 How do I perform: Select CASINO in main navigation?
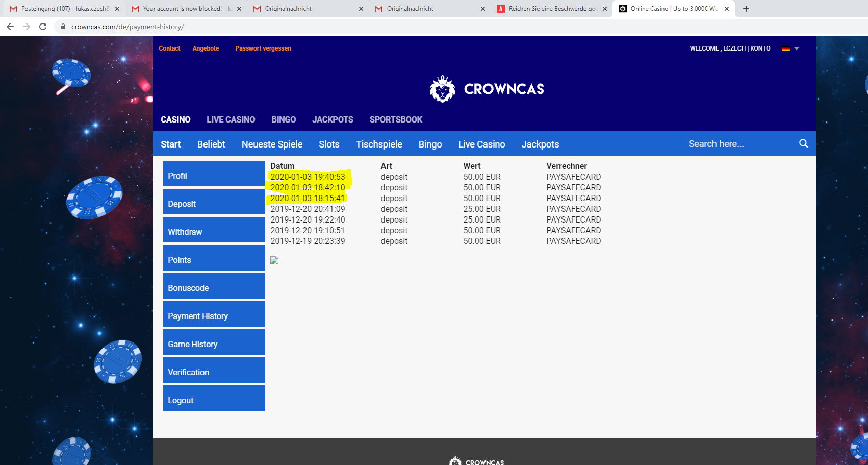[175, 119]
